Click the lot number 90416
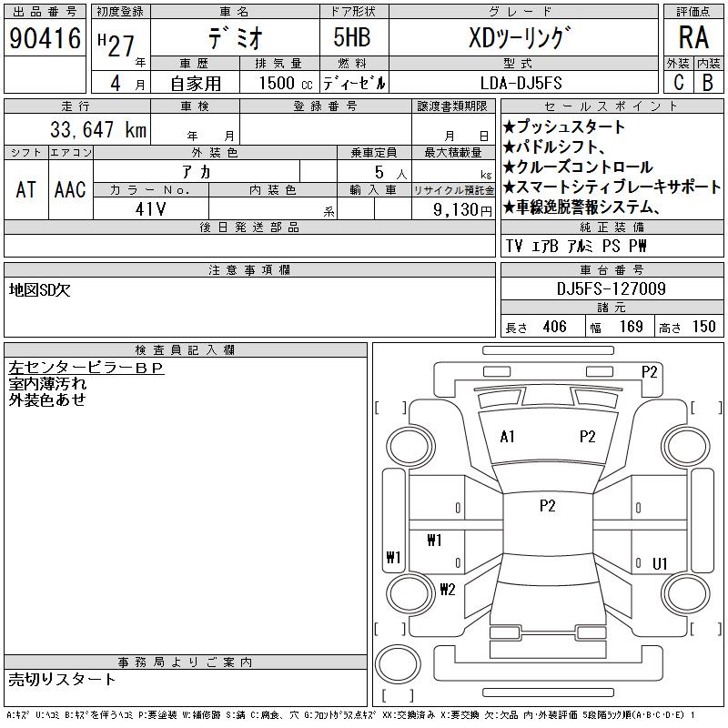Screen dimensions: 728x728 (45, 38)
